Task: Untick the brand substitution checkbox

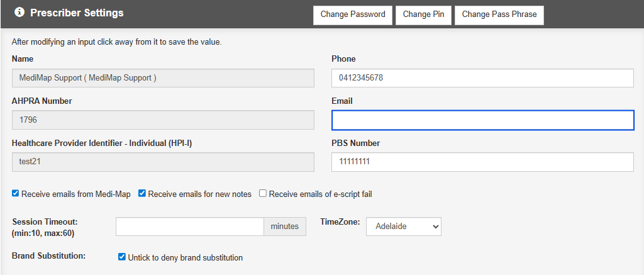Action: pyautogui.click(x=122, y=257)
